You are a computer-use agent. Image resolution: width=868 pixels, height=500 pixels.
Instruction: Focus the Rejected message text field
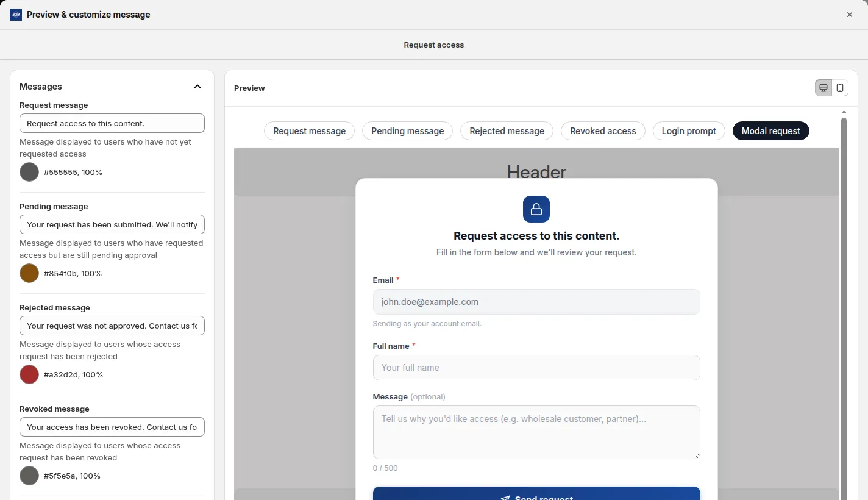click(112, 326)
